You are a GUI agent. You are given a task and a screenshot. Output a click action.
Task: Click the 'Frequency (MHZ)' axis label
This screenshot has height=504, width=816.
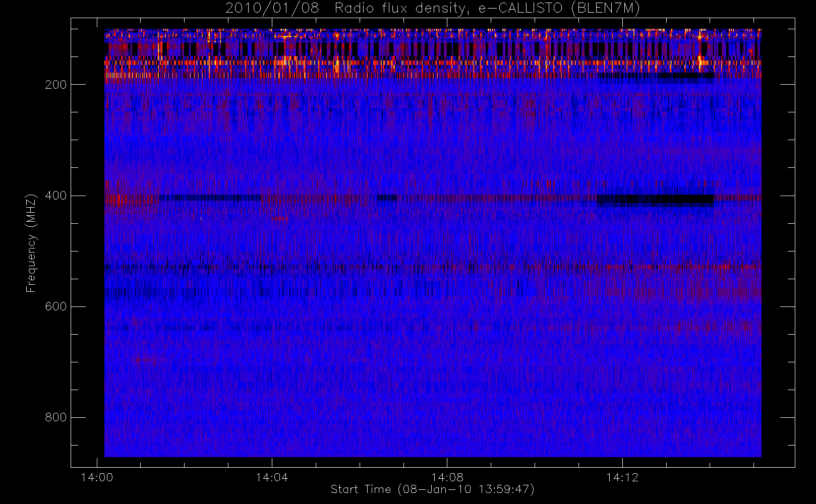click(31, 243)
